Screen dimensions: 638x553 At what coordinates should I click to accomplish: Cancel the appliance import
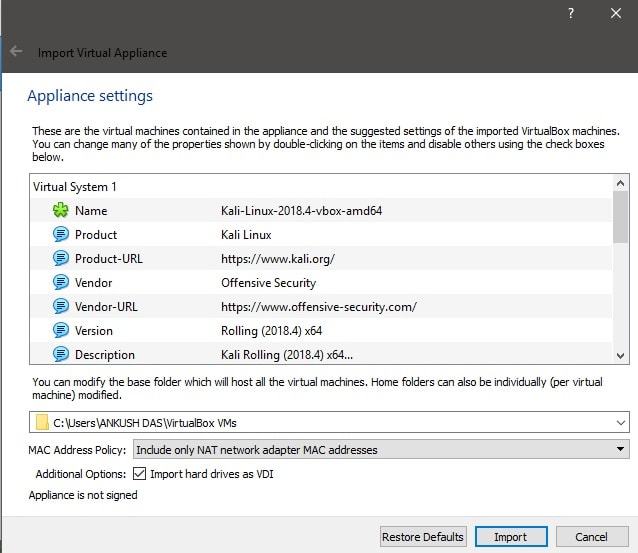click(591, 537)
